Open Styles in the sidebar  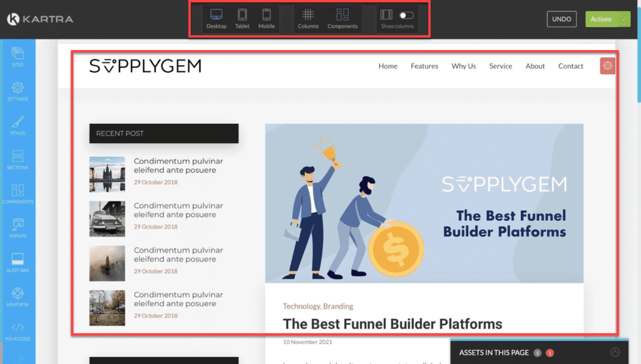(18, 126)
